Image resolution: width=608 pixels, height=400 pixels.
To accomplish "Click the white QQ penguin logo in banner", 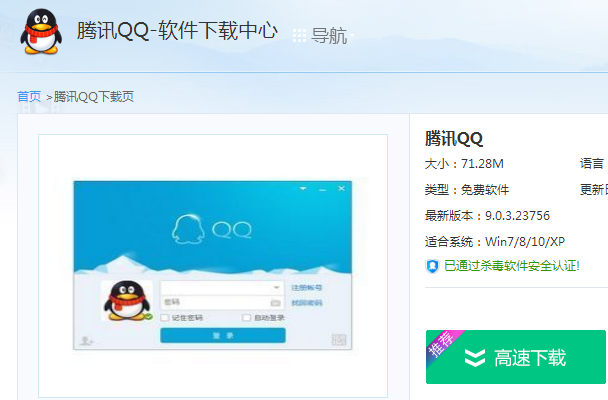I will 188,229.
